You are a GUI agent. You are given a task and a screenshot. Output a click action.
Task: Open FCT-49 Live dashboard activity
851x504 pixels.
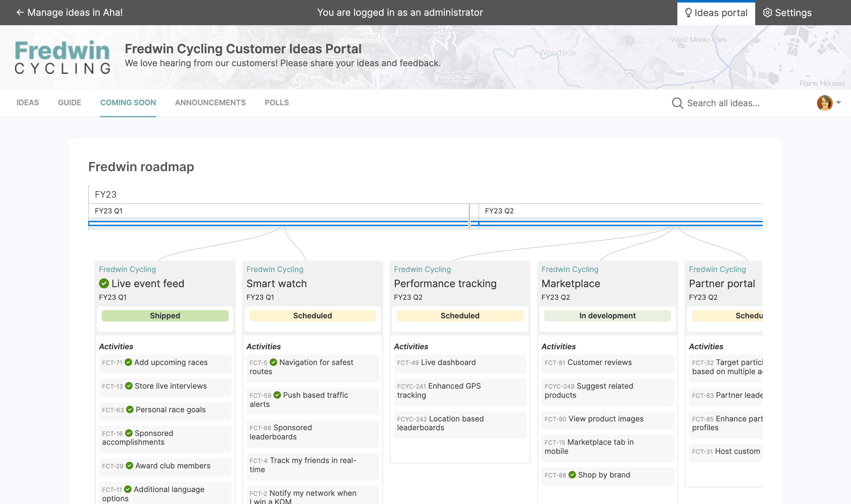[x=448, y=362]
